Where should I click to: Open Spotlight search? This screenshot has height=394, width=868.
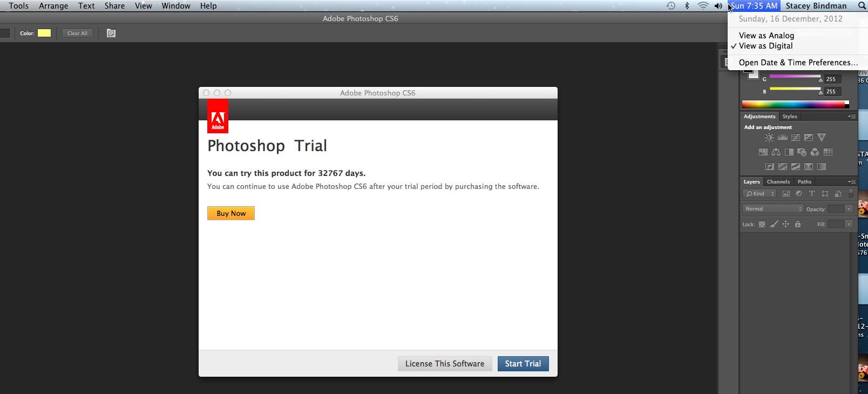point(862,6)
